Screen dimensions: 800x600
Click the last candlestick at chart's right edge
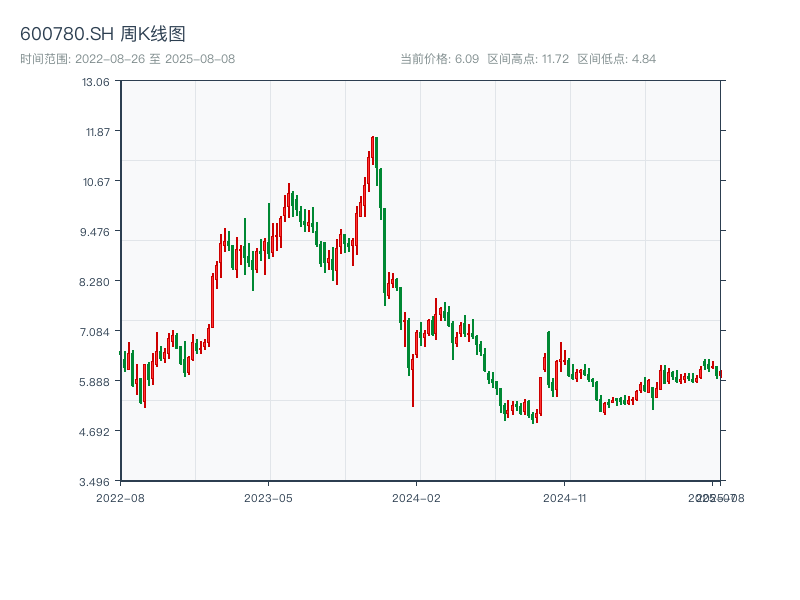click(719, 373)
